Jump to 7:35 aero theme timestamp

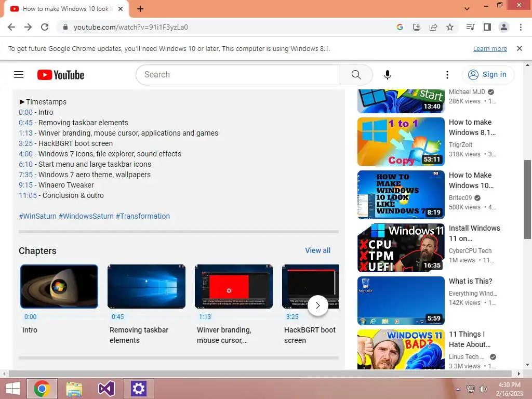pos(26,175)
